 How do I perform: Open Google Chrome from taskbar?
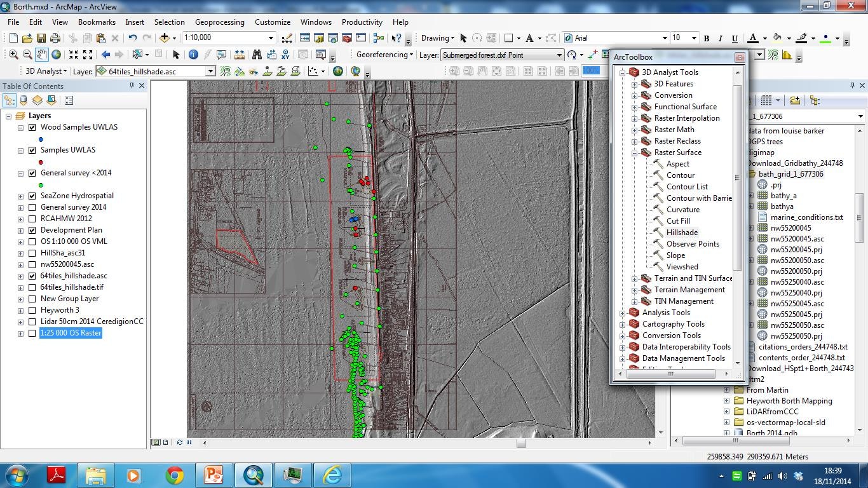click(174, 475)
